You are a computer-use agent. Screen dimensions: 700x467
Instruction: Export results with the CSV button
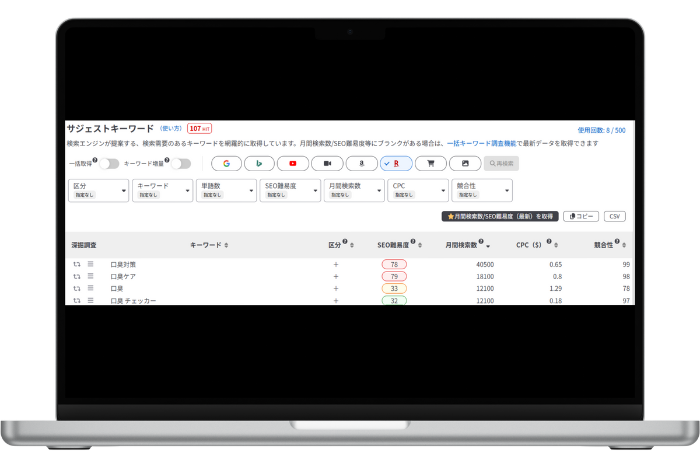click(615, 216)
